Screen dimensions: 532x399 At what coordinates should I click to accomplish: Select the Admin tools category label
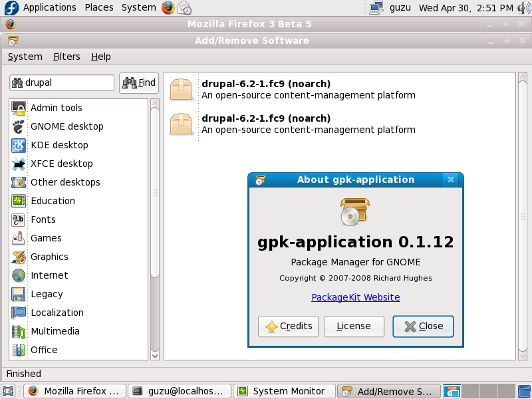(57, 108)
